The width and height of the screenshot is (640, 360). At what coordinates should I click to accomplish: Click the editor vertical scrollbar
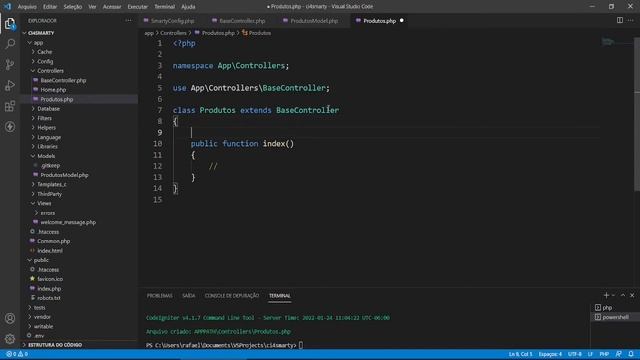pos(637,114)
